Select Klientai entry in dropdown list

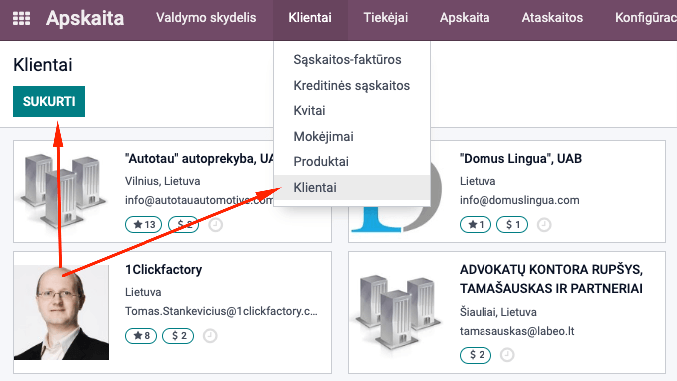click(x=352, y=187)
